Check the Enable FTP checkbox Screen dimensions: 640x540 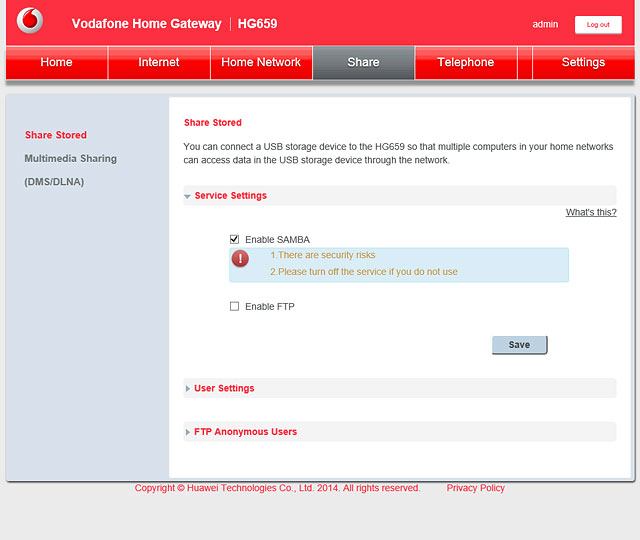(234, 306)
